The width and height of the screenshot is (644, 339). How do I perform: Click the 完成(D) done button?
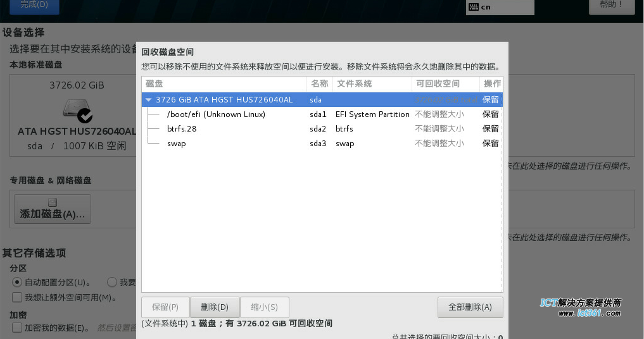click(x=34, y=6)
